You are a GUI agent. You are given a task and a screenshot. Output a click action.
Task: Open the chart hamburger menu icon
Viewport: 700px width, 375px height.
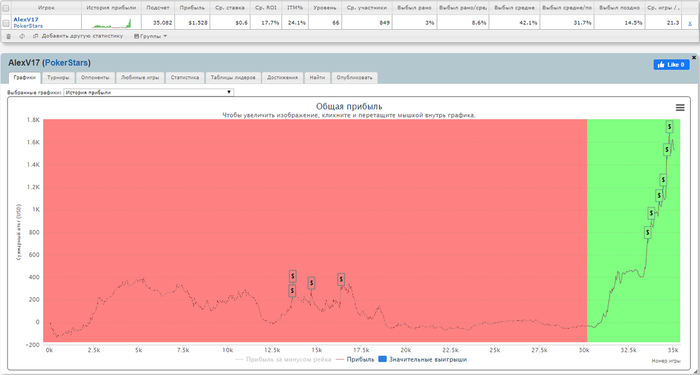pyautogui.click(x=680, y=107)
